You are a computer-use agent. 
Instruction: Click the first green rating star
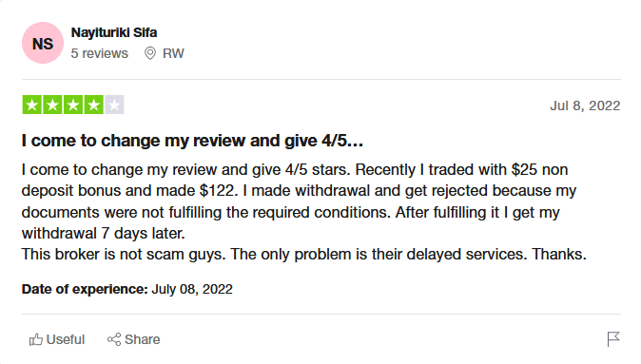point(32,105)
